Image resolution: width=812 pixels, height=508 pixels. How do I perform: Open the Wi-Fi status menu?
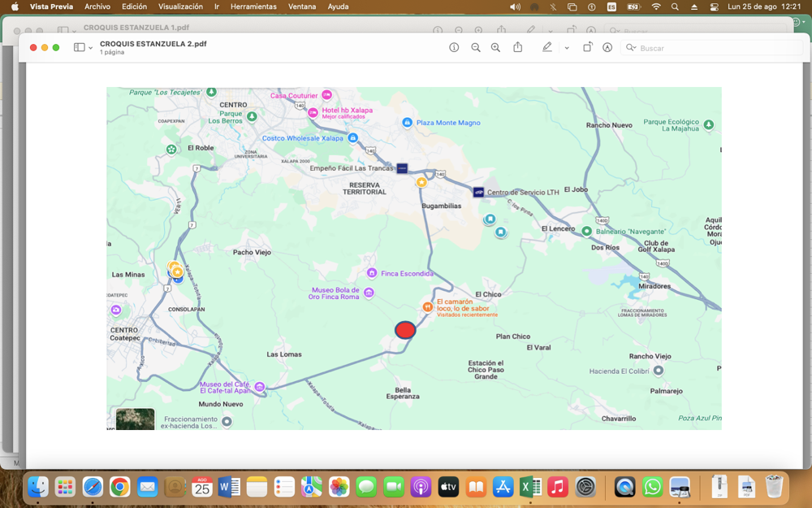(656, 7)
